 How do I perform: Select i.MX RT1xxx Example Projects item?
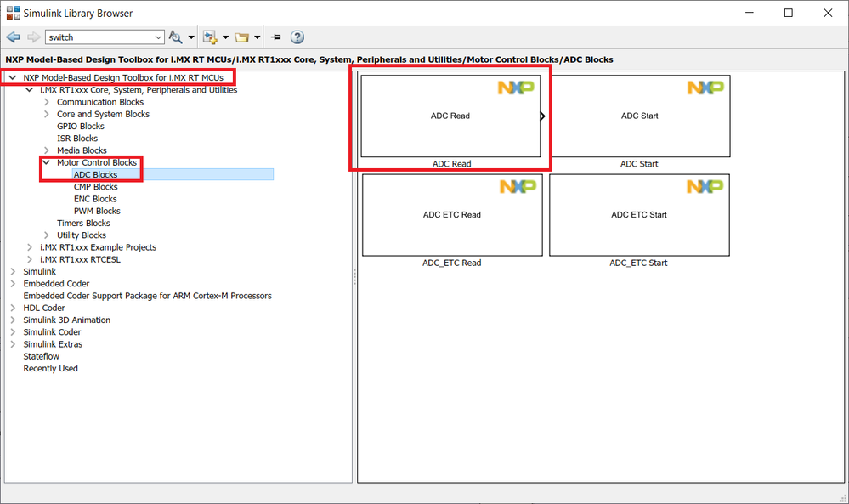click(x=98, y=246)
